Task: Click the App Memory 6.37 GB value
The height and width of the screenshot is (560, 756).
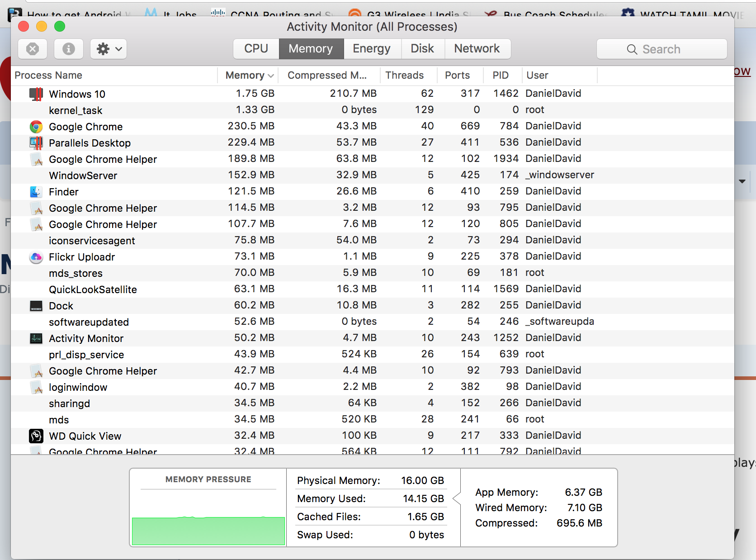Action: (583, 492)
